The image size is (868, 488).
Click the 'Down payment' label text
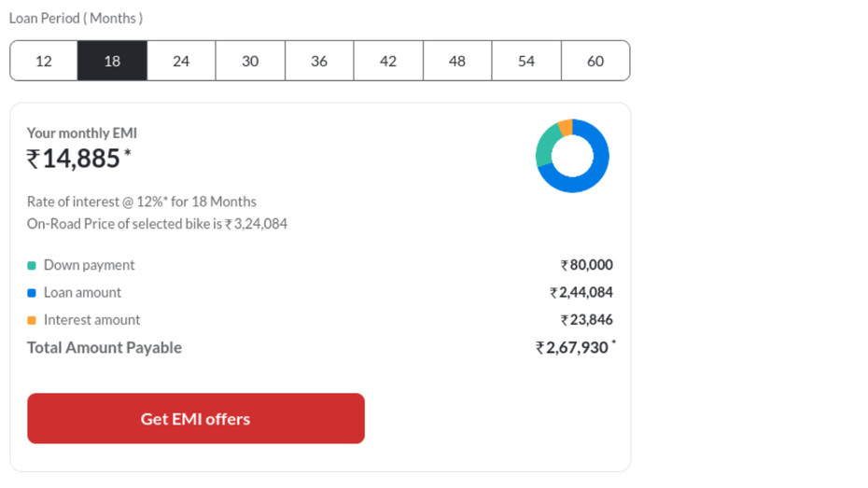pyautogui.click(x=89, y=265)
